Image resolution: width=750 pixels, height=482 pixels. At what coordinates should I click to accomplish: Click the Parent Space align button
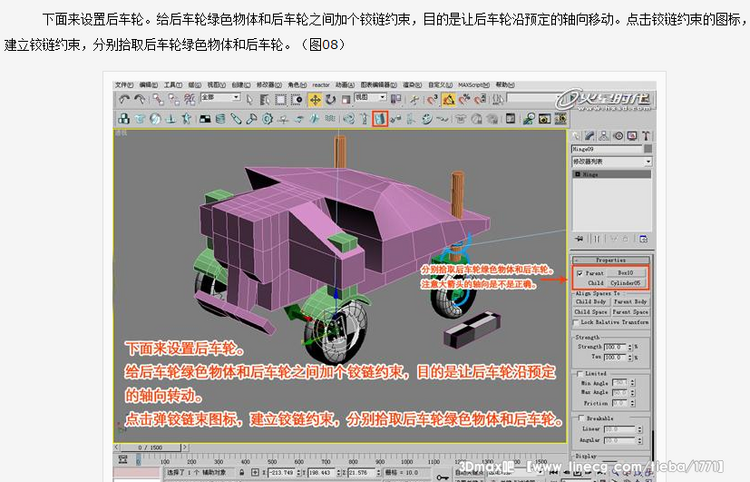pos(630,312)
